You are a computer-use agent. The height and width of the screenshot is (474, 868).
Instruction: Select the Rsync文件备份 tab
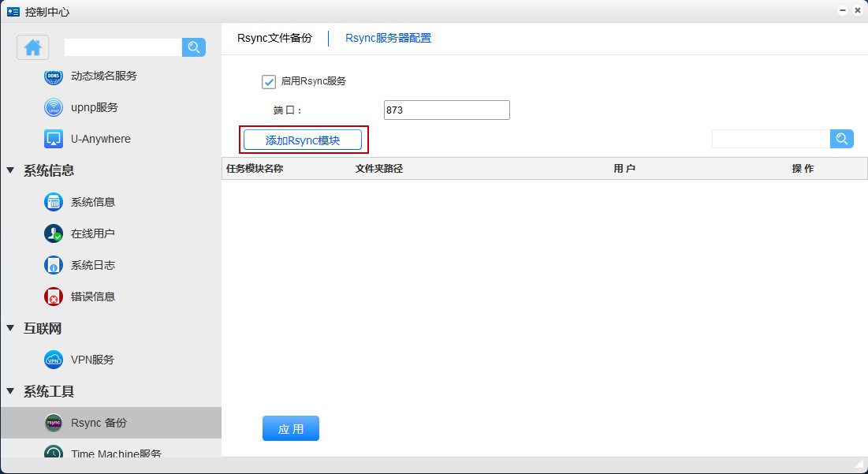274,38
